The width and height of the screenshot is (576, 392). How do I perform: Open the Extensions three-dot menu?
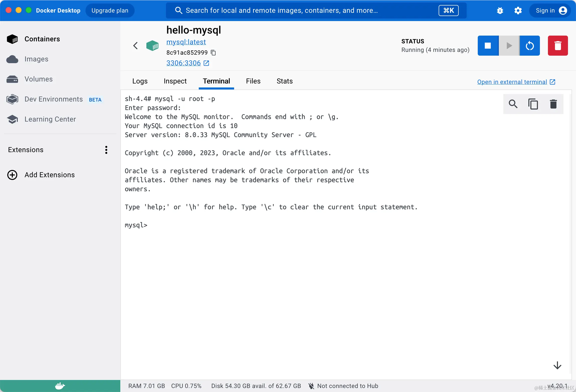pos(106,150)
